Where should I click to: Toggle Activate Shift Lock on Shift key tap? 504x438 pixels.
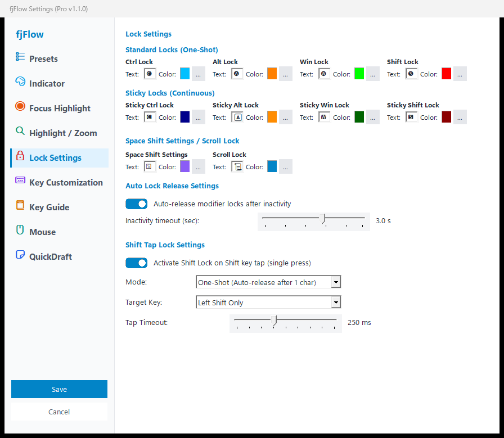click(x=136, y=263)
